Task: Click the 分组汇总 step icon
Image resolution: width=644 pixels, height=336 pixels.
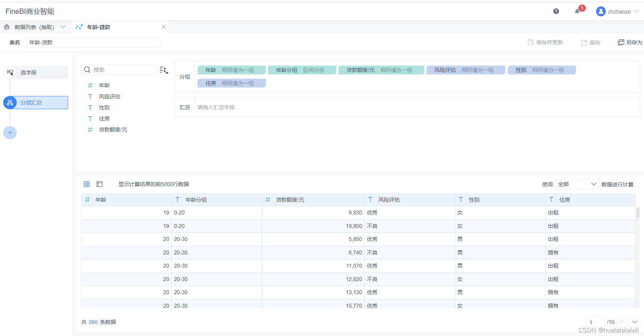Action: [10, 102]
